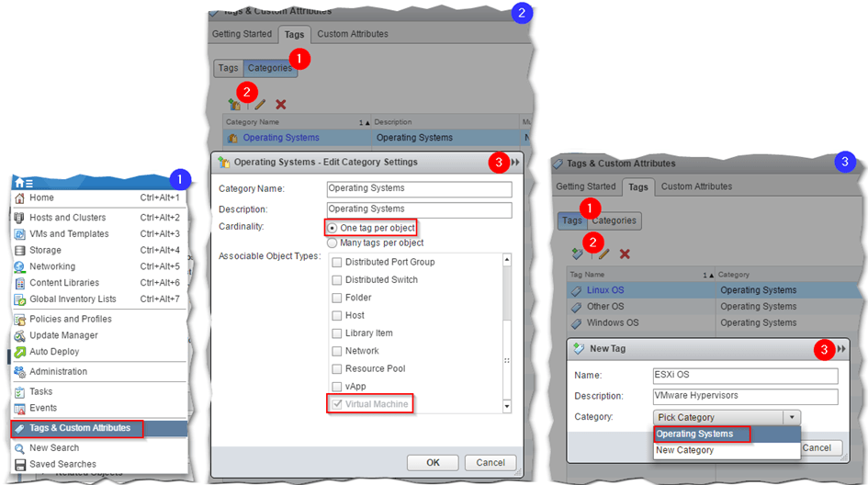Click VMs and Templates icon
868x485 pixels.
(x=20, y=233)
